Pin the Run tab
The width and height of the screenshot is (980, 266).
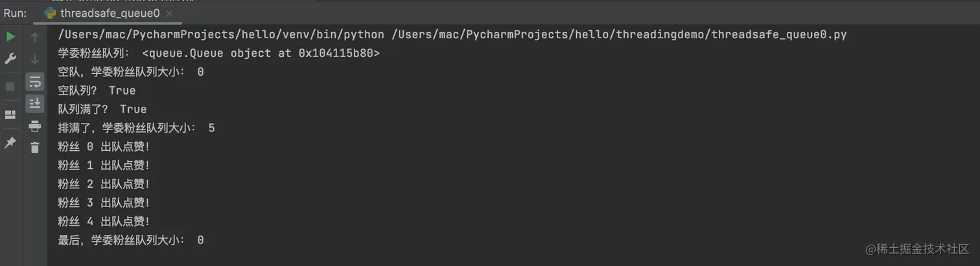click(10, 142)
